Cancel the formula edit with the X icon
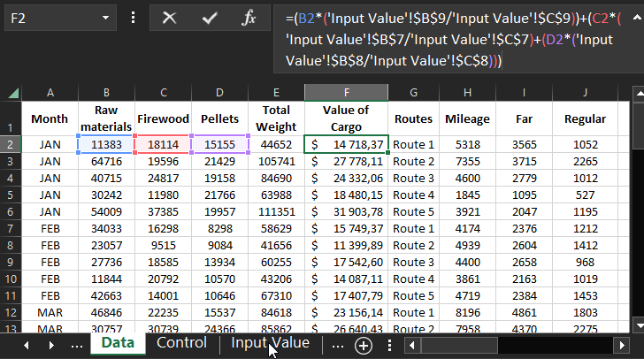The image size is (644, 359). 169,18
